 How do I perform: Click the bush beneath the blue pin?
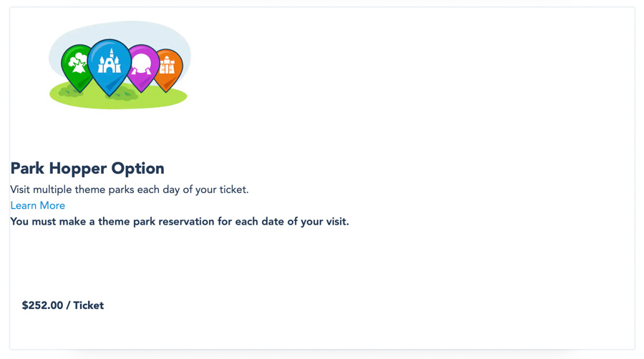coord(123,94)
